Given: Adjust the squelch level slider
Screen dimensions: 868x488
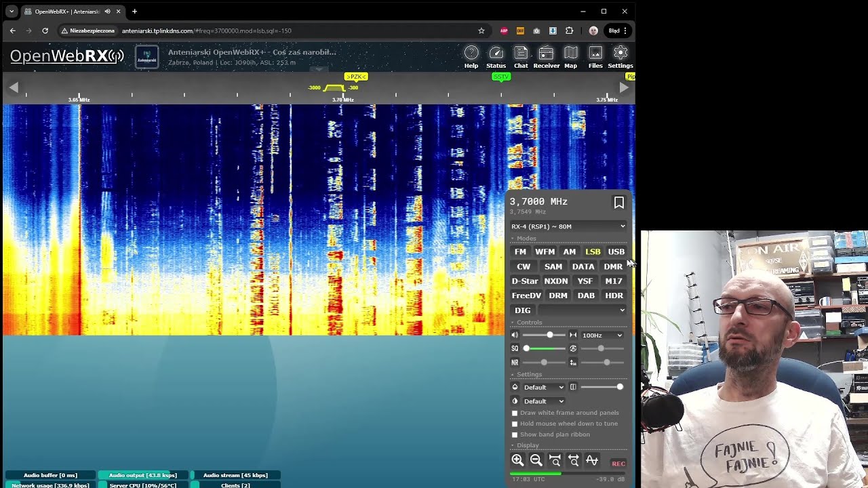Looking at the screenshot, I should [x=545, y=348].
